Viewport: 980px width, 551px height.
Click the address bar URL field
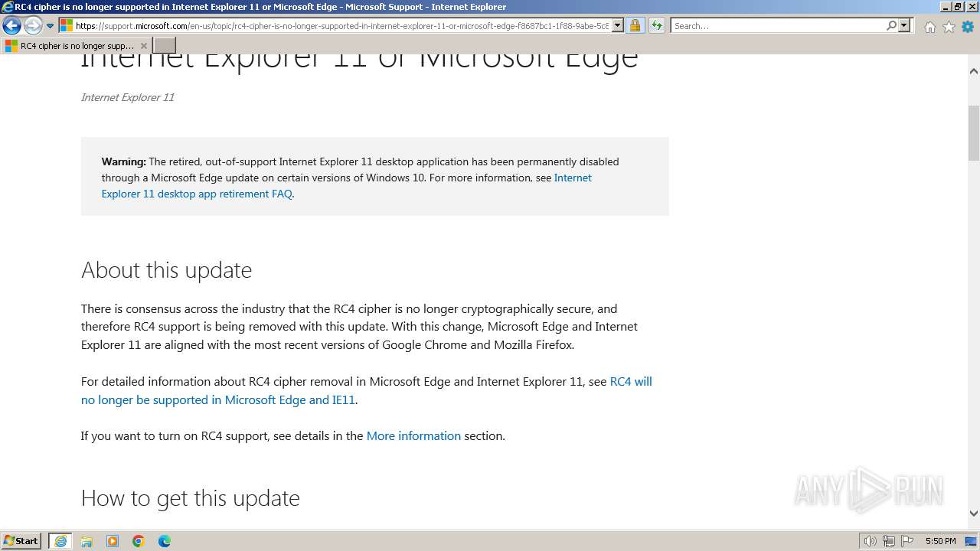click(342, 25)
